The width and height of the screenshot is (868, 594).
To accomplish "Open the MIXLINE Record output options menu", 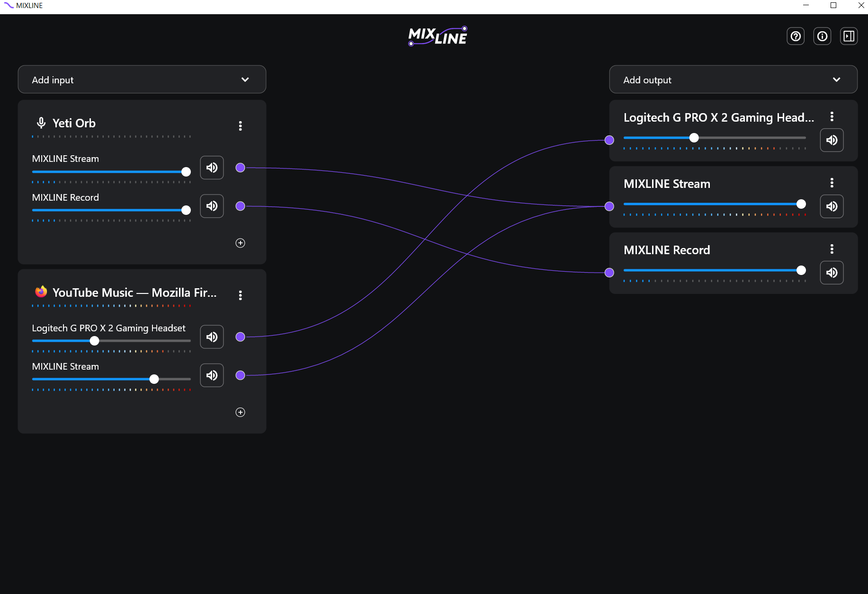I will pos(832,249).
